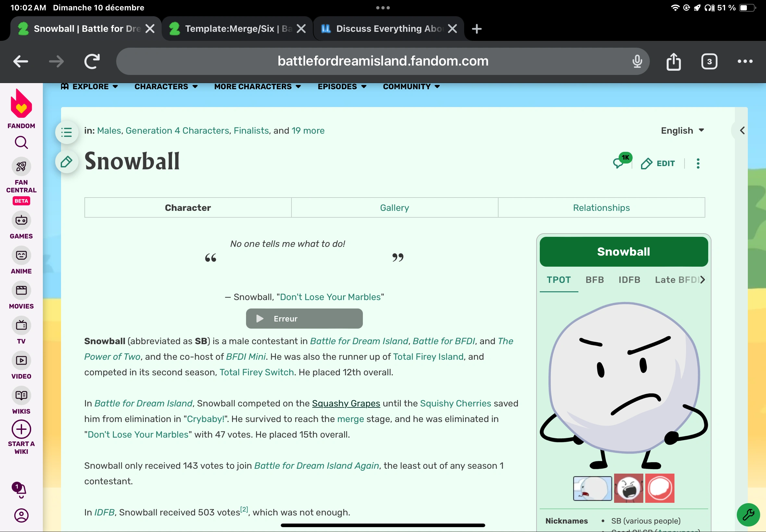The height and width of the screenshot is (532, 766).
Task: Open Fan Central from the sidebar
Action: 21,167
